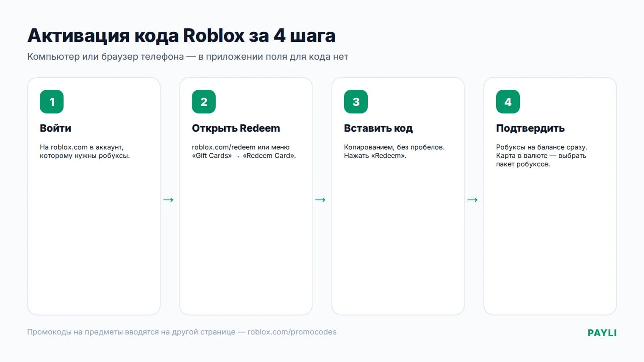The width and height of the screenshot is (644, 362).
Task: Click the text «Gift Cards» → «Redeem Card»
Action: coord(244,156)
